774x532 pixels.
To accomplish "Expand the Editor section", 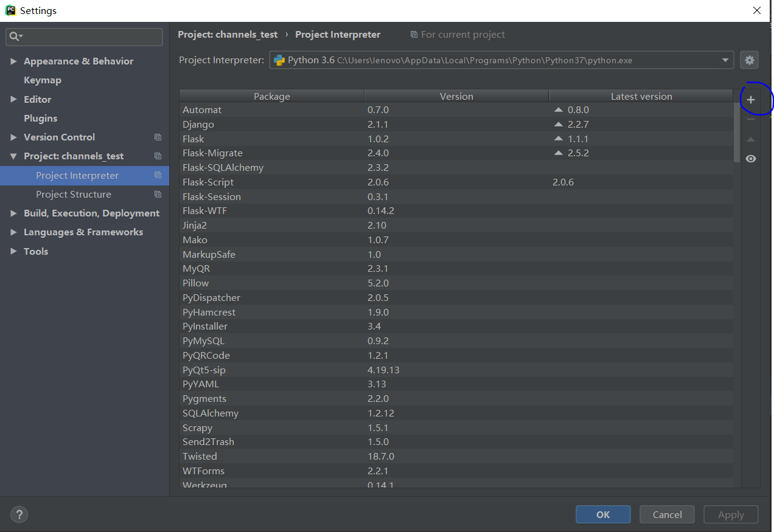I will 13,99.
